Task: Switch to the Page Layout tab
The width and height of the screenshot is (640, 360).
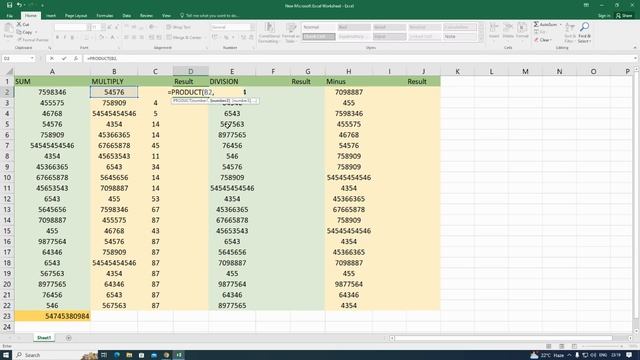Action: [x=76, y=16]
